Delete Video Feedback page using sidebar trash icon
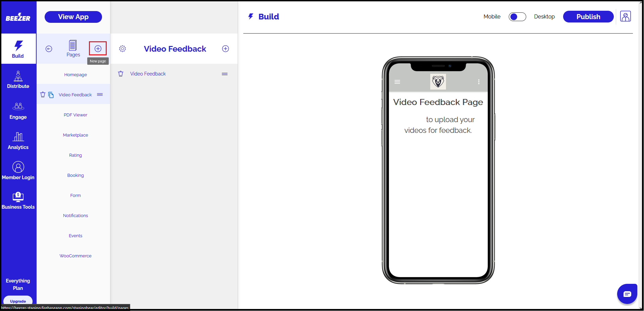Viewport: 644px width, 311px height. click(43, 95)
